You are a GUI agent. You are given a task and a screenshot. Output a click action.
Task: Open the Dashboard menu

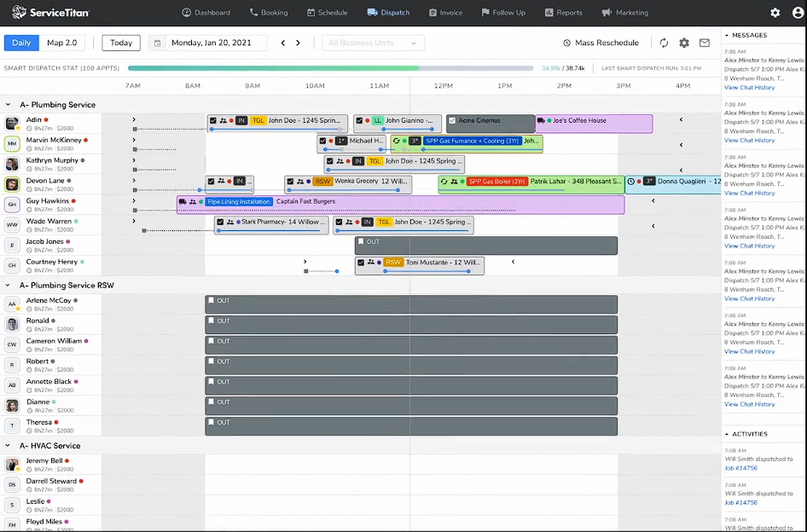[x=206, y=12]
